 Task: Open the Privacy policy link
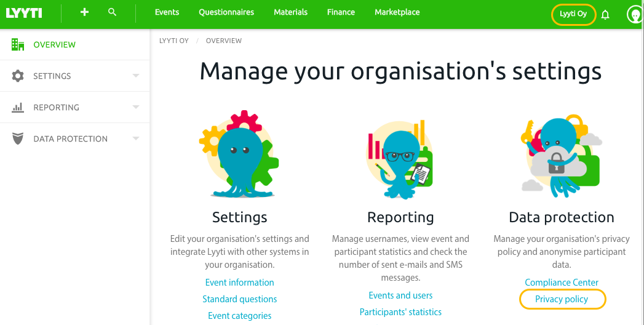coord(562,299)
